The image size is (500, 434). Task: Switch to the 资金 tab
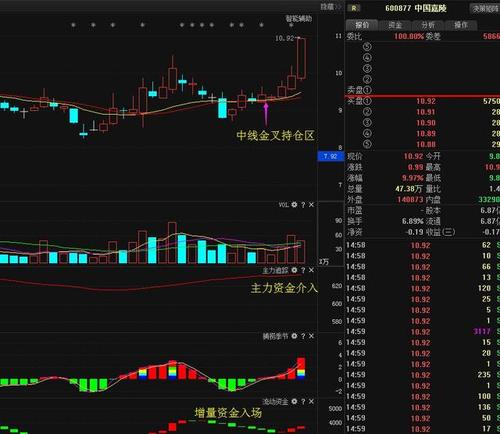395,25
